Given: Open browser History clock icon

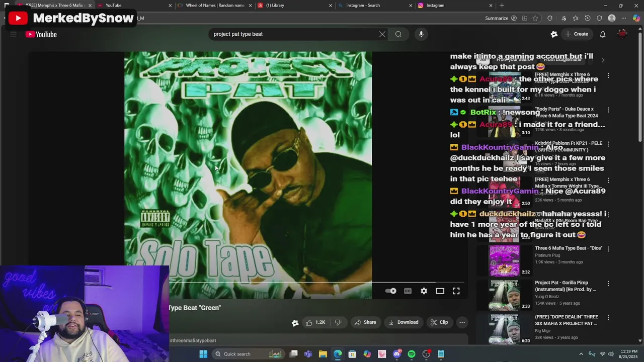Looking at the screenshot, I should click(x=588, y=18).
